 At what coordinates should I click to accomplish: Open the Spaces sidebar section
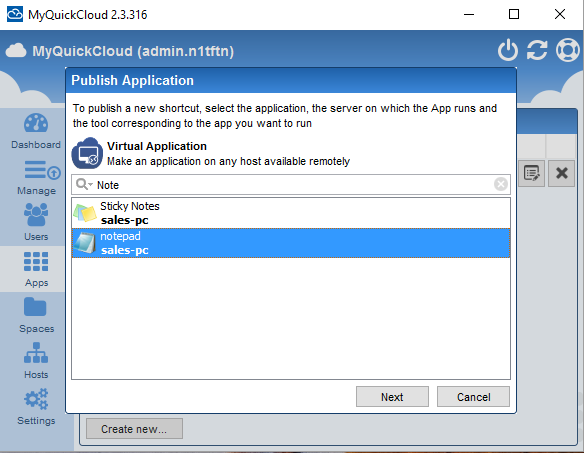pos(36,315)
